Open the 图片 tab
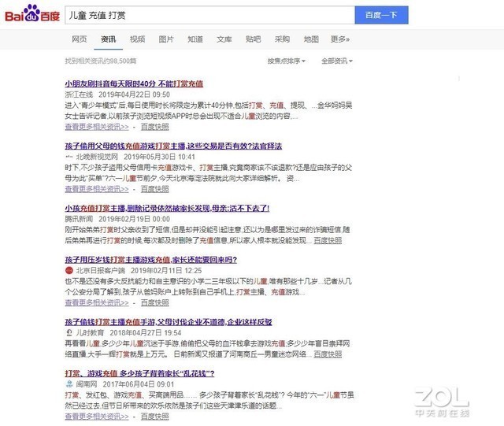The width and height of the screenshot is (504, 426). (166, 39)
